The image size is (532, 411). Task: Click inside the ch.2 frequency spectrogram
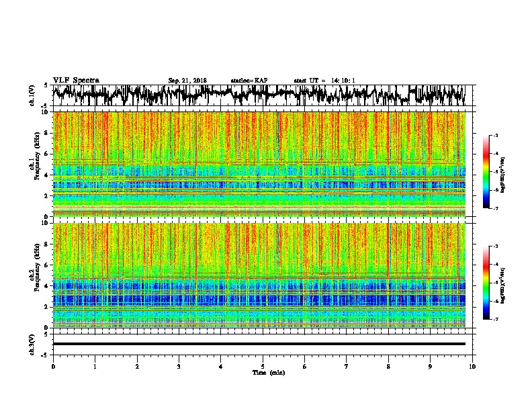tap(259, 275)
